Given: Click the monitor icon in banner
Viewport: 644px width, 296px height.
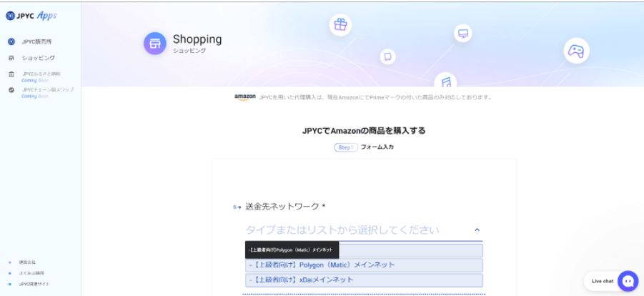Looking at the screenshot, I should point(462,34).
